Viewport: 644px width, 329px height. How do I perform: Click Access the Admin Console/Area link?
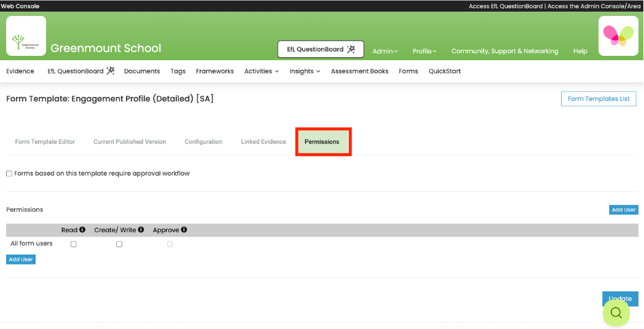click(594, 6)
